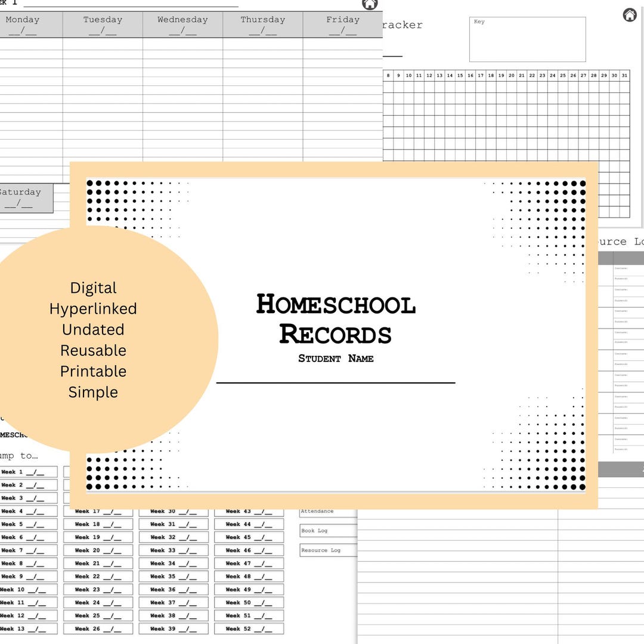644x644 pixels.
Task: Click the Home icon on the weekly planner page
Action: click(370, 5)
